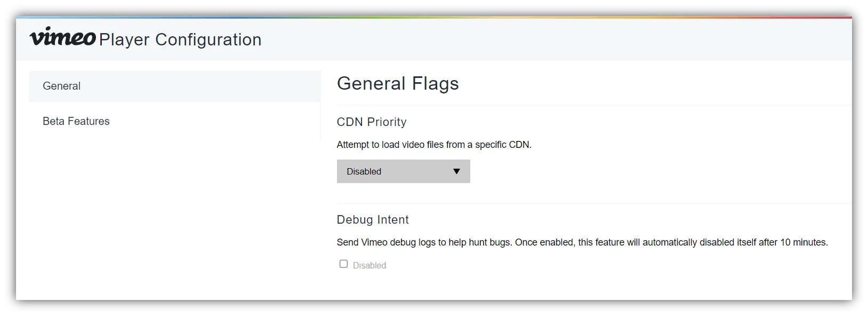The width and height of the screenshot is (868, 316).
Task: Click the Disabled text in CDN dropdown
Action: pyautogui.click(x=364, y=171)
